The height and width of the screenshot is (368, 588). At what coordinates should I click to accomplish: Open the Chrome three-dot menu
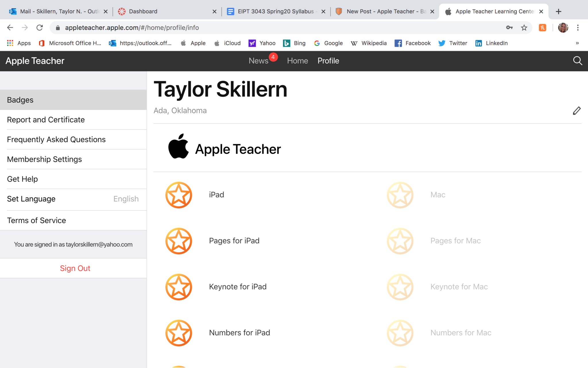pyautogui.click(x=578, y=28)
